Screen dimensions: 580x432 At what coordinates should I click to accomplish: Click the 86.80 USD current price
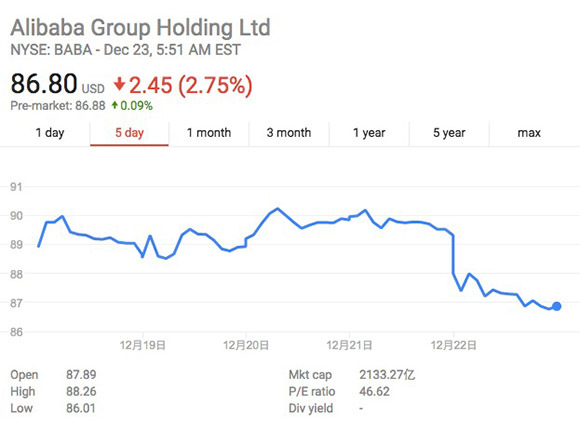[58, 84]
